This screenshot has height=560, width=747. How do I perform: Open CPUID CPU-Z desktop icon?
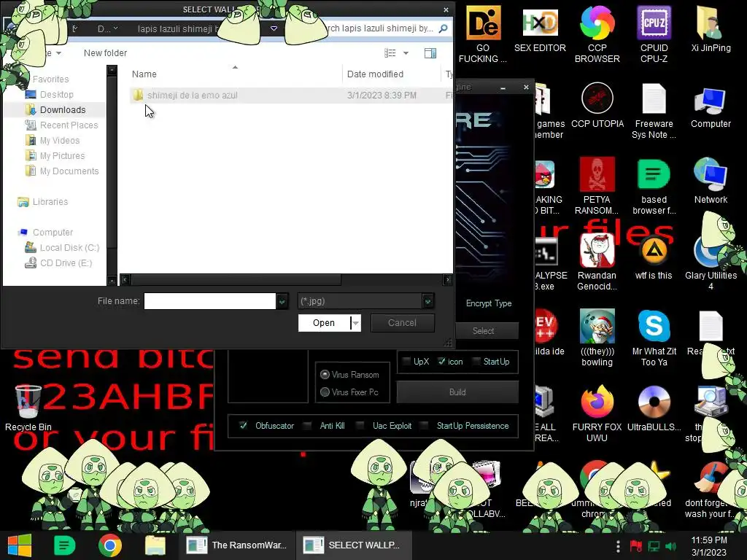tap(654, 34)
